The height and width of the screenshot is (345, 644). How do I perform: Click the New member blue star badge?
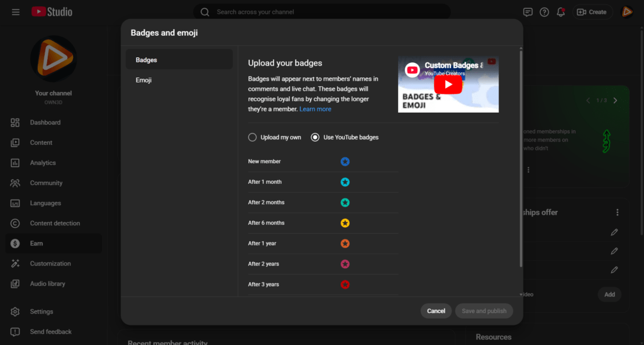click(x=345, y=162)
